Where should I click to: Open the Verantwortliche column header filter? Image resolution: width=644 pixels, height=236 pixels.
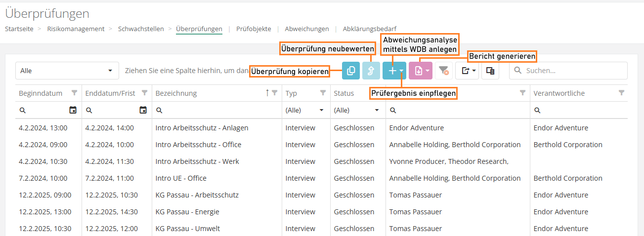click(x=621, y=93)
